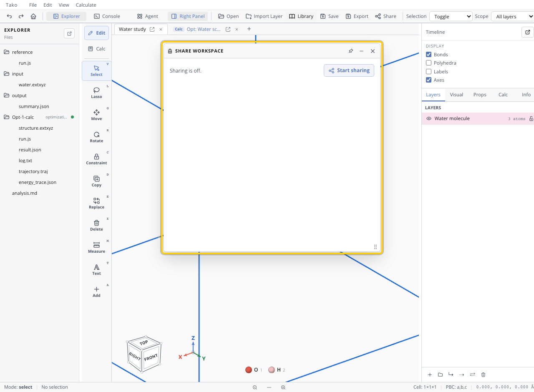Pin the Share Workspace dialog
The height and width of the screenshot is (392, 534).
click(x=350, y=51)
